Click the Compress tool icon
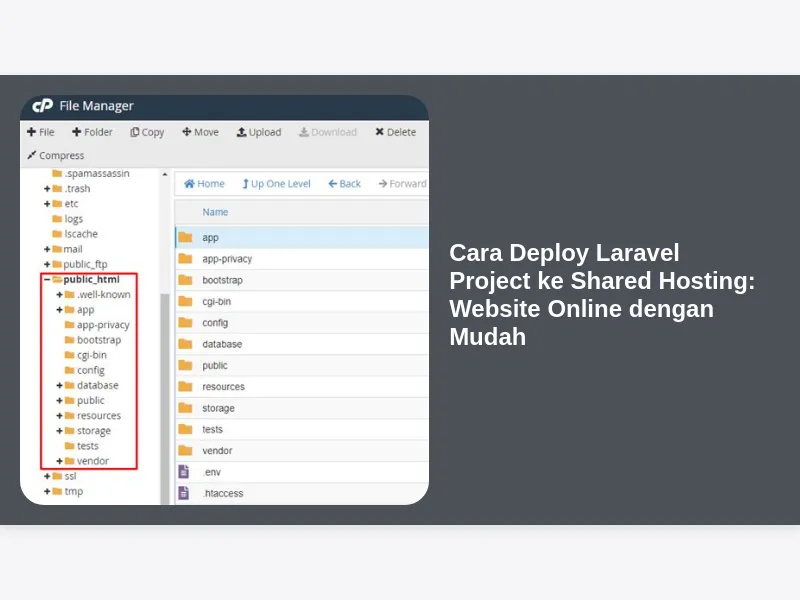Image resolution: width=800 pixels, height=600 pixels. (32, 156)
